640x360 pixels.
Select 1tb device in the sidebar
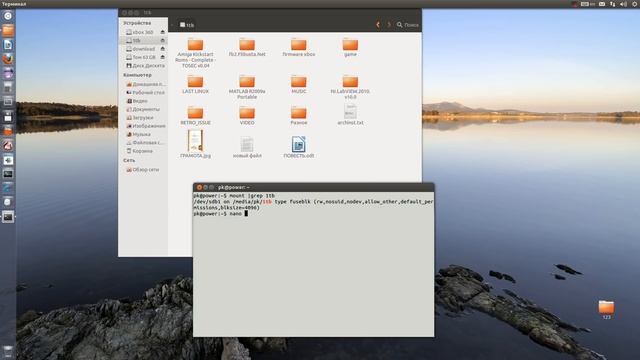point(142,40)
